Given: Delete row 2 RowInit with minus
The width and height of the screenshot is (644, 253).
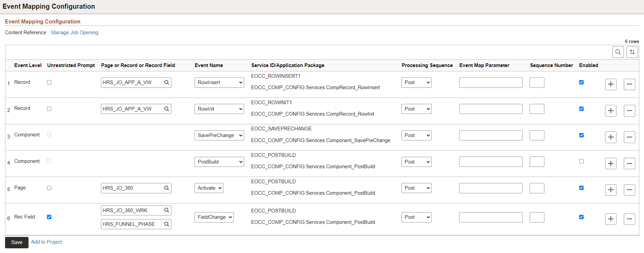Looking at the screenshot, I should coord(629,111).
